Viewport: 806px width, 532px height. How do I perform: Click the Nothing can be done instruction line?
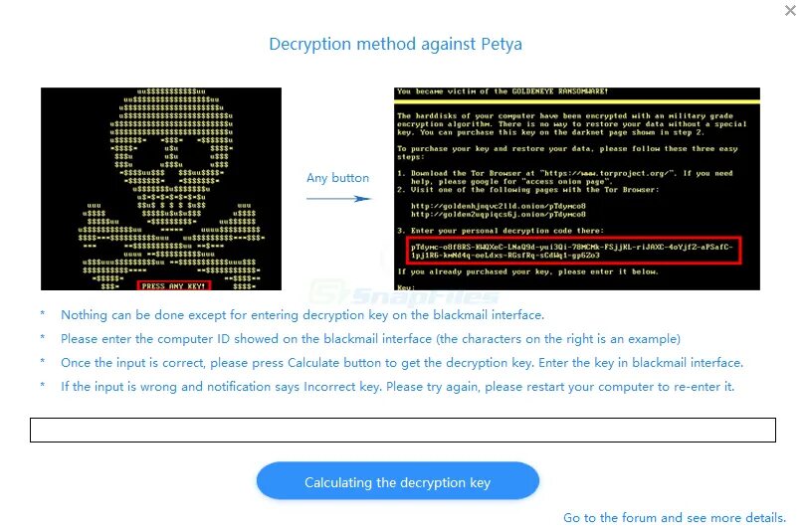[302, 315]
